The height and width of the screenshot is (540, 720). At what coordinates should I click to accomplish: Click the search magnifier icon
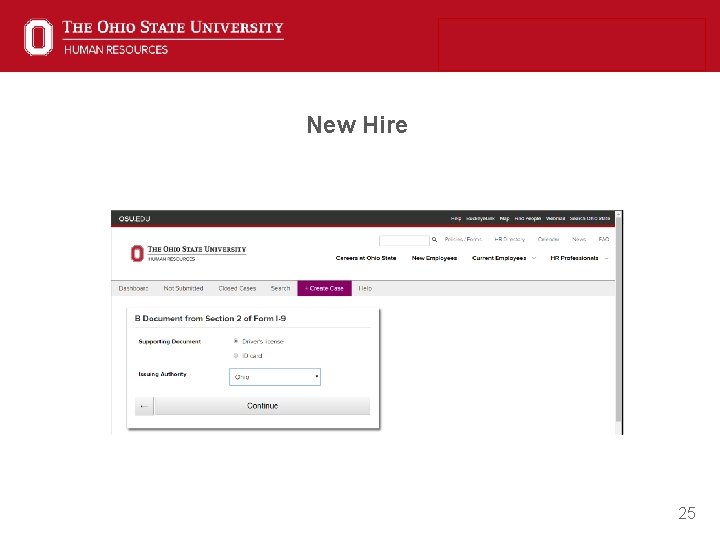click(x=434, y=239)
